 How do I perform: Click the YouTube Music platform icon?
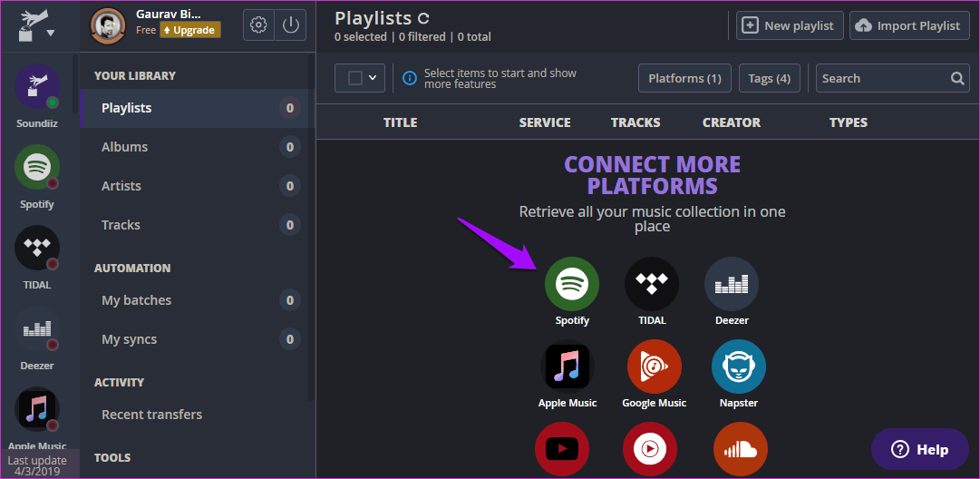point(650,449)
